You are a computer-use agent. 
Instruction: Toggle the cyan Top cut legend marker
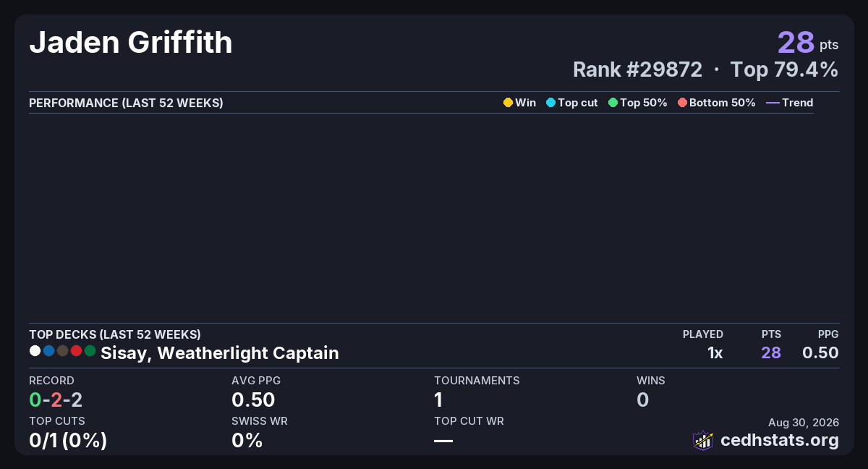(x=550, y=103)
